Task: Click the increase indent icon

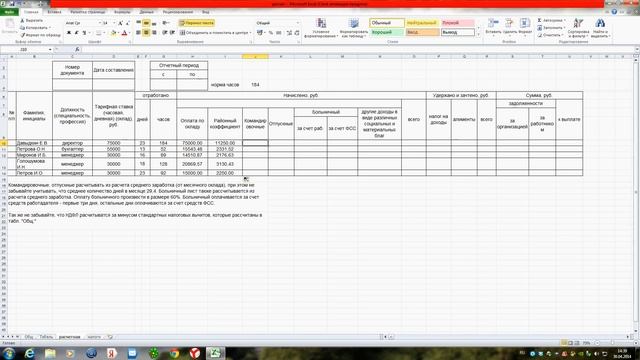Action: pyautogui.click(x=172, y=33)
